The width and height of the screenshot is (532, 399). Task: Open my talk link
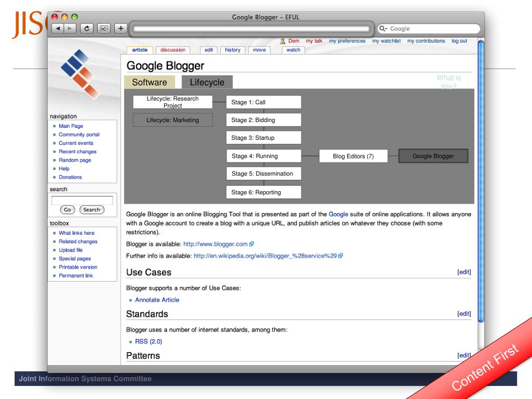pyautogui.click(x=314, y=41)
